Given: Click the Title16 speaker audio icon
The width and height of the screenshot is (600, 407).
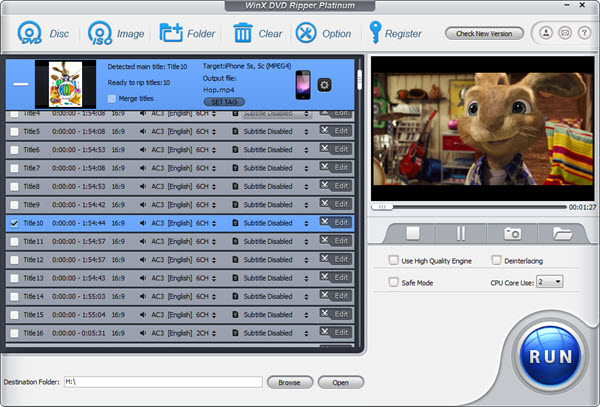Looking at the screenshot, I should coord(143,333).
